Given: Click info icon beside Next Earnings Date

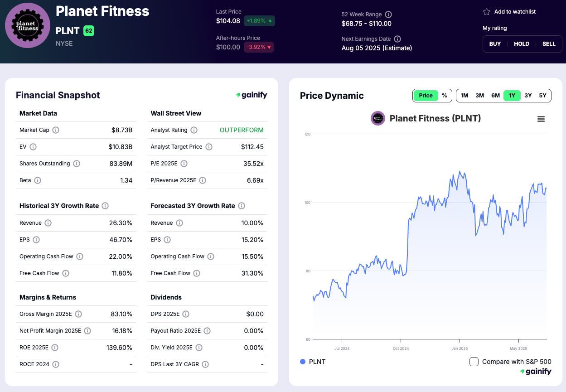Looking at the screenshot, I should point(397,39).
